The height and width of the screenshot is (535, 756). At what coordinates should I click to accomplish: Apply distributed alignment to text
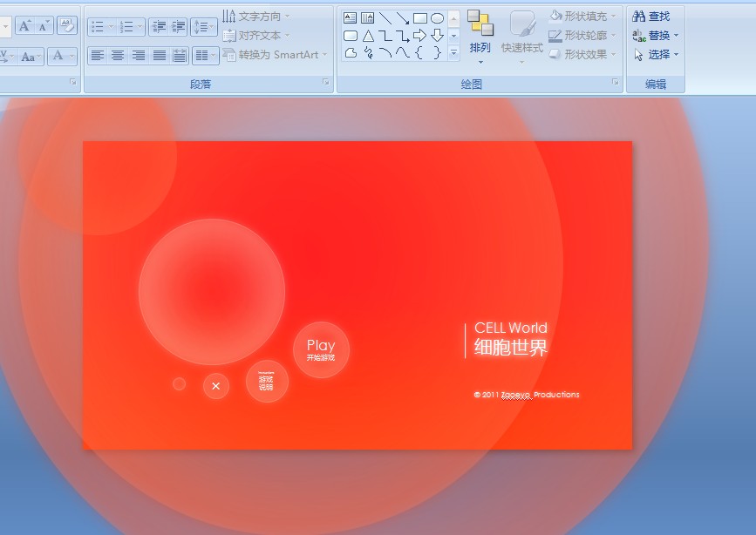tap(180, 56)
